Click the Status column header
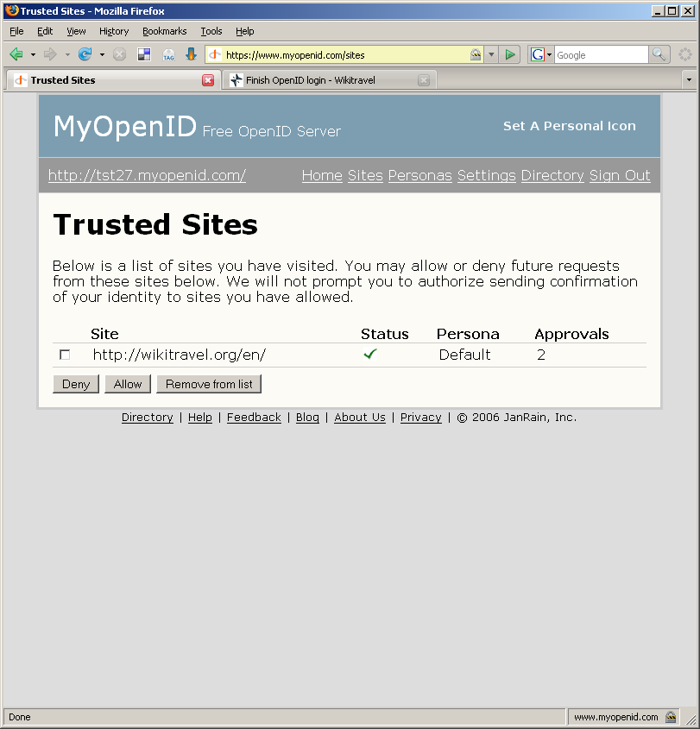The height and width of the screenshot is (729, 700). click(x=385, y=334)
